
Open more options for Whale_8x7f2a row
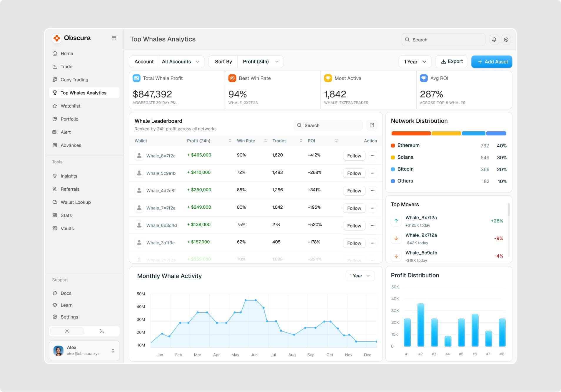(373, 155)
